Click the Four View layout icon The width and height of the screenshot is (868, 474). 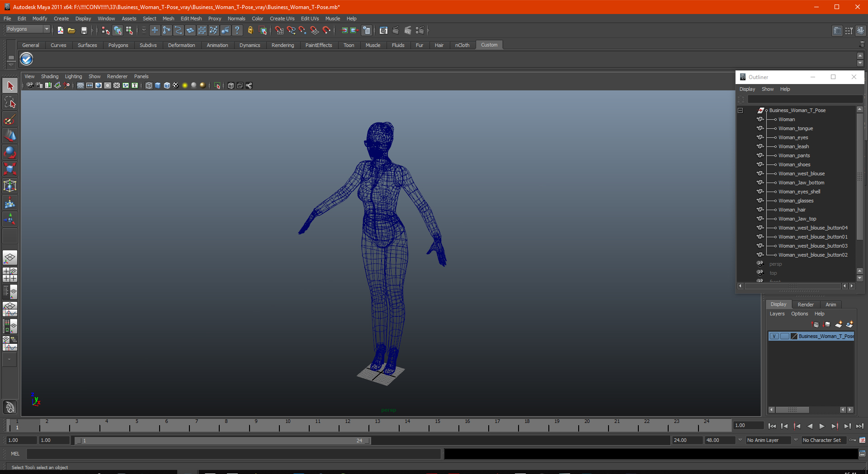(x=10, y=274)
